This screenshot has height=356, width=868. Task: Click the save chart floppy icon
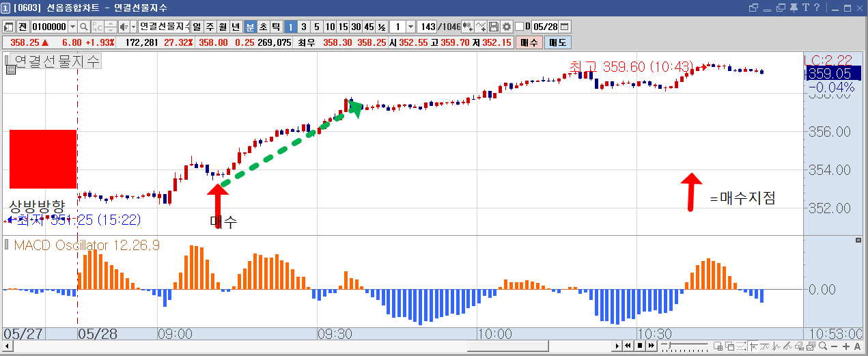(x=494, y=27)
